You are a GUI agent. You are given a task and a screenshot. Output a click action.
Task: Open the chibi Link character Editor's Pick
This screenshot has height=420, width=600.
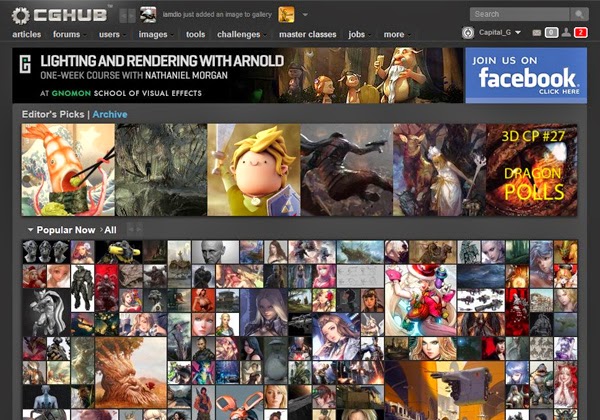(x=254, y=170)
